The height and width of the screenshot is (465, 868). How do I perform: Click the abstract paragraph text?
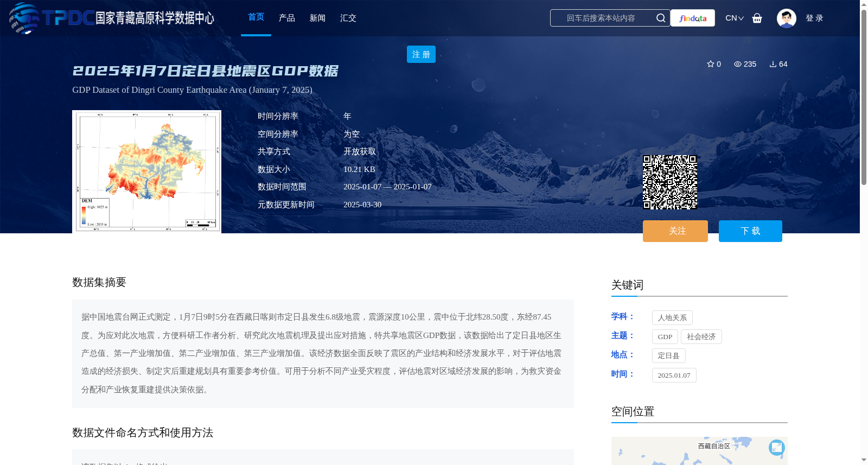tap(323, 353)
